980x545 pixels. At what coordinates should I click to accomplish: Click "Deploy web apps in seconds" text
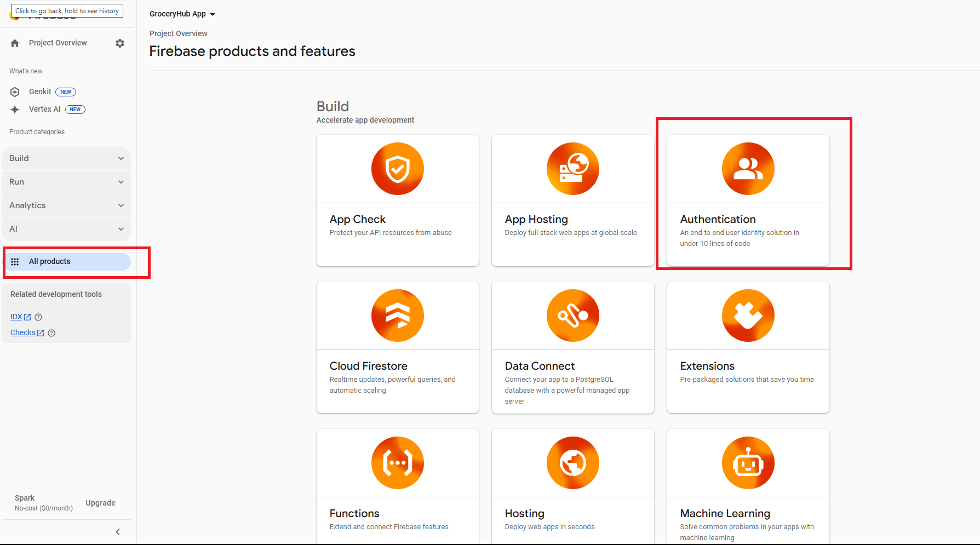[x=549, y=527]
